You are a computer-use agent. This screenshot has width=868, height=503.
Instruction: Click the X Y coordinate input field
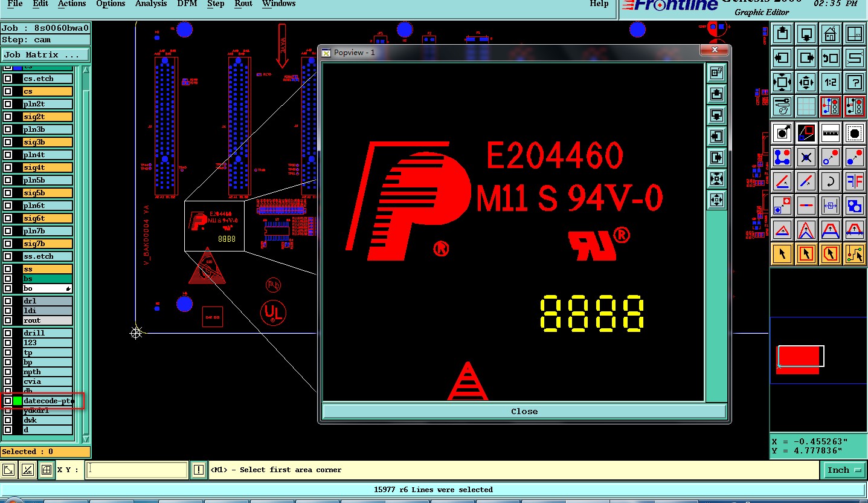(137, 470)
